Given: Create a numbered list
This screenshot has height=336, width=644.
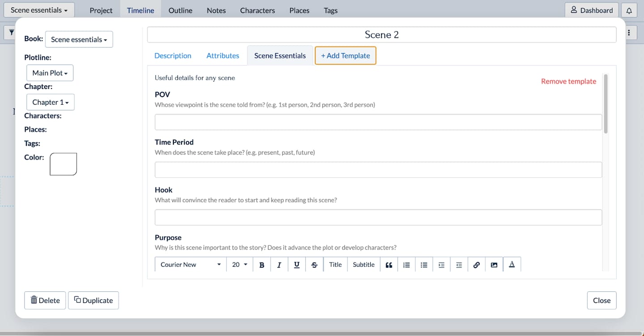Looking at the screenshot, I should (406, 264).
